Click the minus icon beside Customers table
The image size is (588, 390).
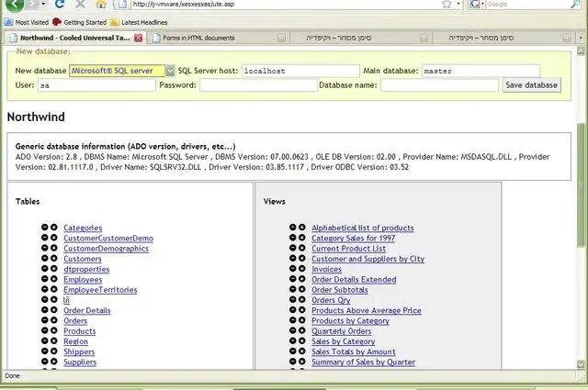click(x=45, y=259)
